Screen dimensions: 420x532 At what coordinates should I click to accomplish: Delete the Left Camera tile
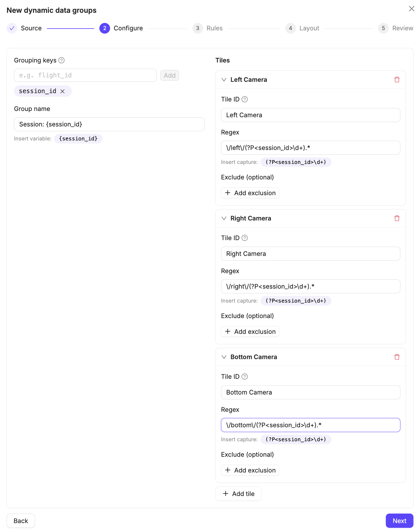point(397,80)
